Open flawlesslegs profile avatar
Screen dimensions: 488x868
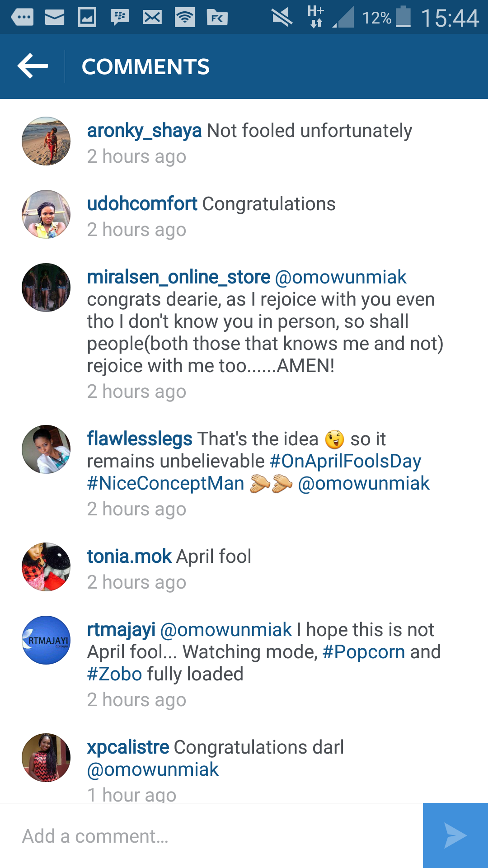click(46, 449)
